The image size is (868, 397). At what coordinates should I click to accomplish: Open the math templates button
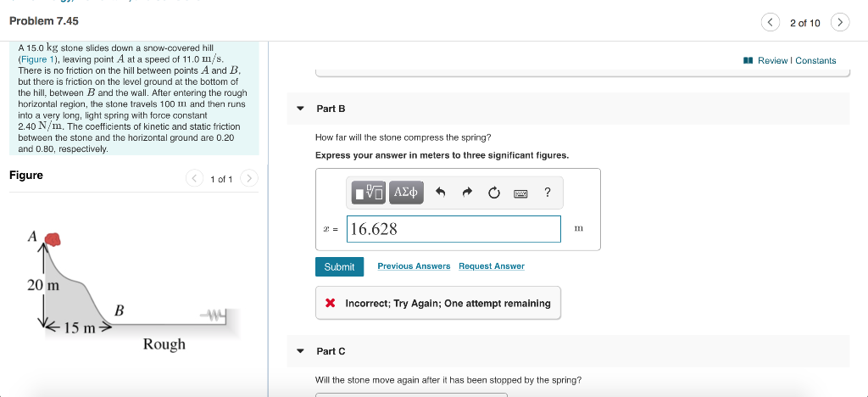click(x=370, y=192)
